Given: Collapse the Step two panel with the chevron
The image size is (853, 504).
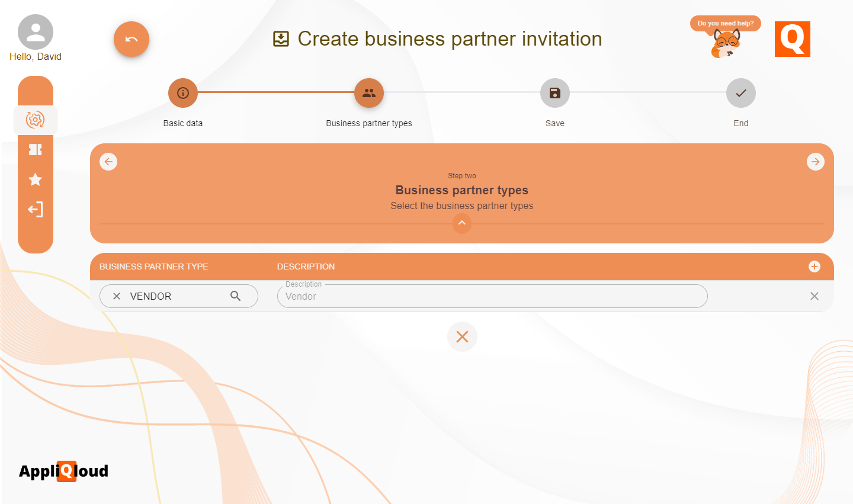Looking at the screenshot, I should (x=462, y=223).
